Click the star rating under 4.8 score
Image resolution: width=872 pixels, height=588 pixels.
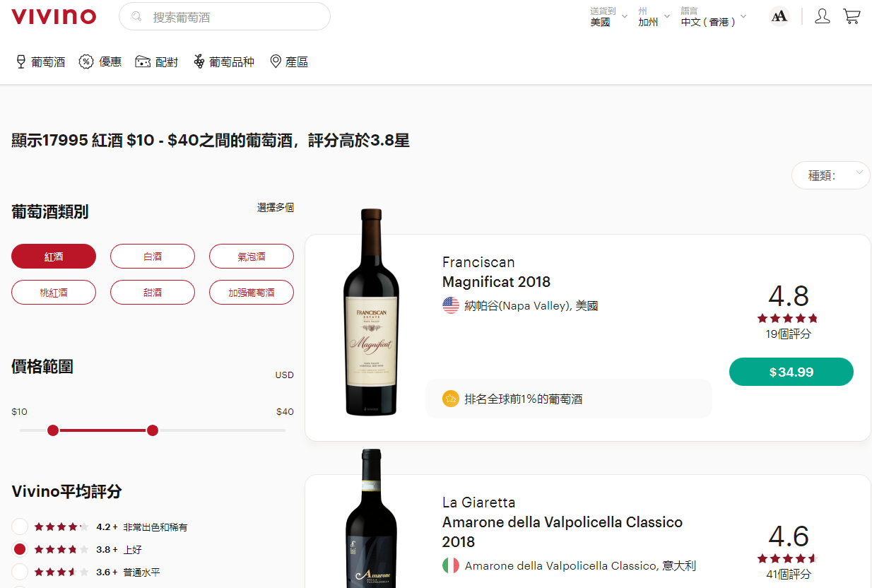click(788, 318)
